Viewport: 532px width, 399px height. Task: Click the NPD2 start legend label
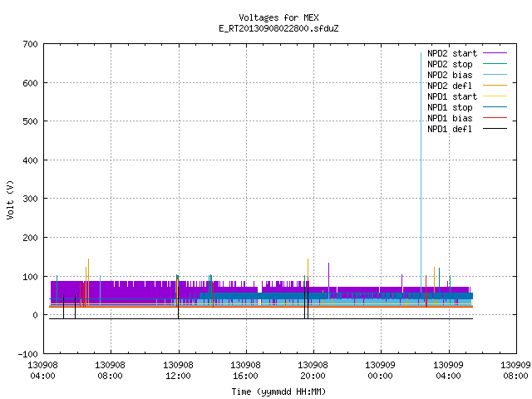pyautogui.click(x=452, y=53)
